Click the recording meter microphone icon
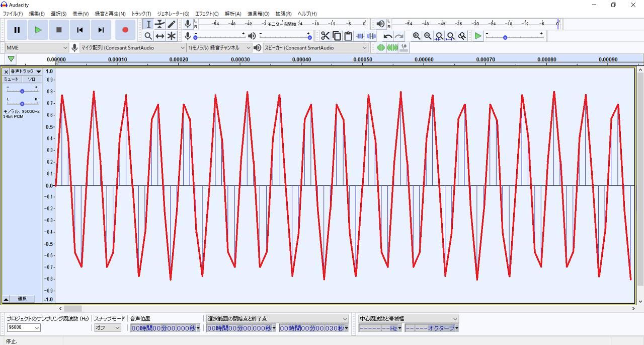This screenshot has height=345, width=644. coord(188,24)
